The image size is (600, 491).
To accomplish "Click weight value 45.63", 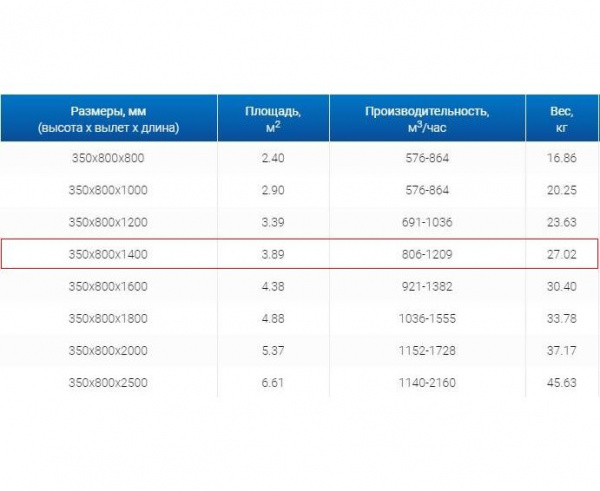I will [562, 383].
